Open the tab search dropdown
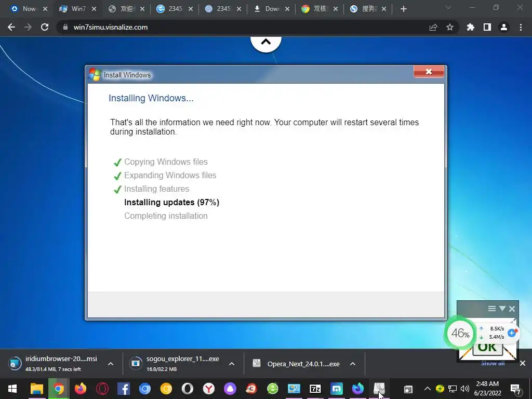The image size is (532, 399). (448, 7)
